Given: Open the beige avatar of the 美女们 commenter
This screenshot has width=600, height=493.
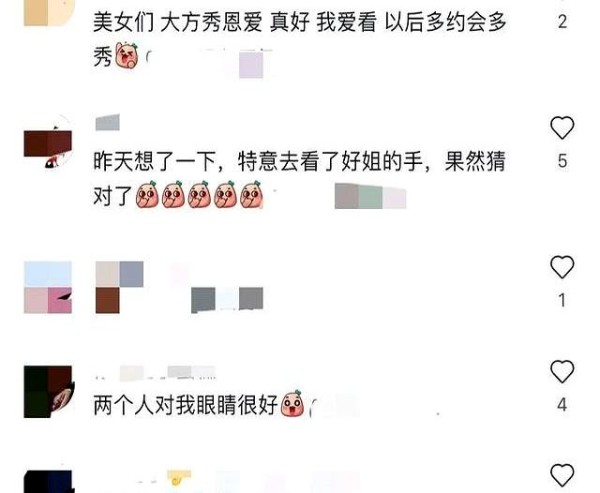Looking at the screenshot, I should click(48, 13).
